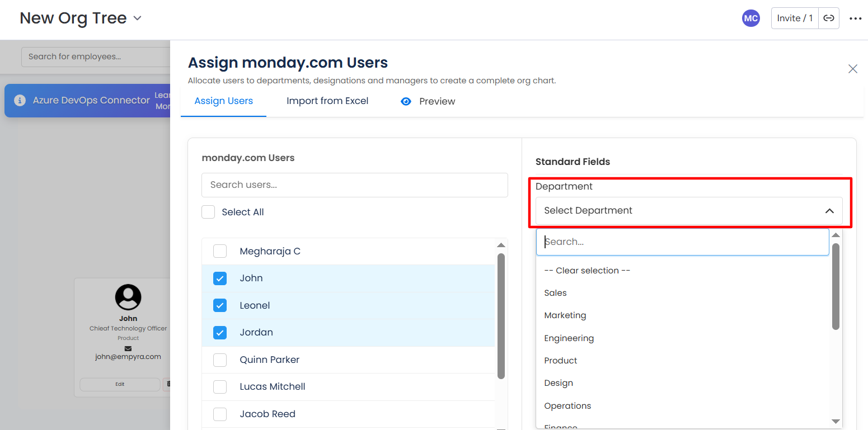Click the department list scroll-up arrow
The width and height of the screenshot is (868, 430).
(x=836, y=235)
